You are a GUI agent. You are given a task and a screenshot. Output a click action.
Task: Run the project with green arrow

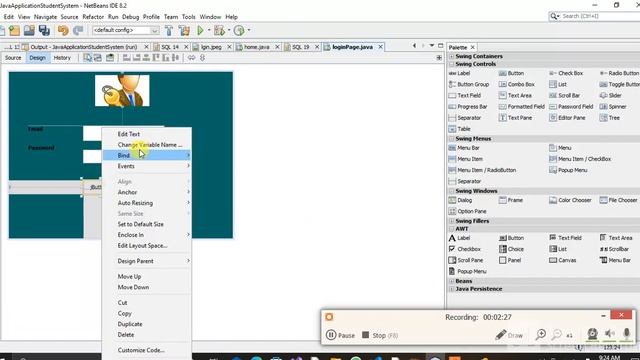pos(200,30)
